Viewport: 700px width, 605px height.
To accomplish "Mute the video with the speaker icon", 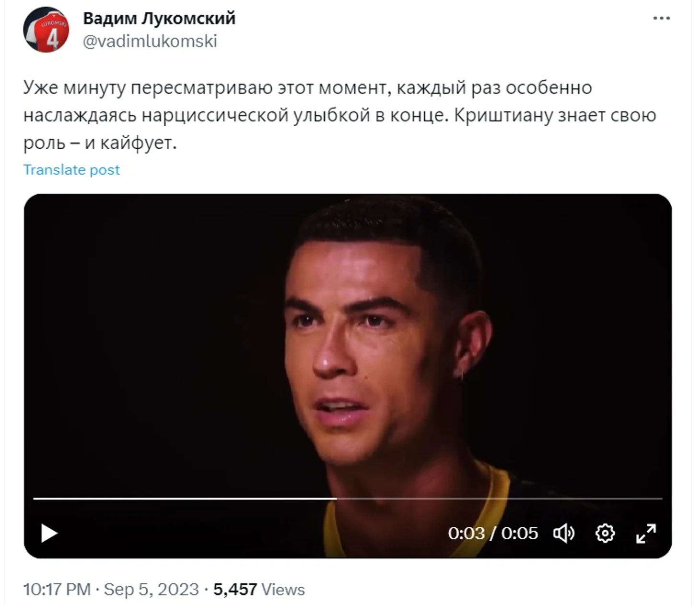I will pyautogui.click(x=564, y=533).
